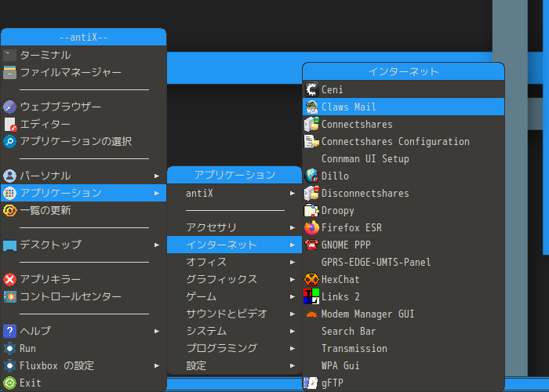The height and width of the screenshot is (392, 549).
Task: Click the --antiX-- menu title bar
Action: coord(83,37)
